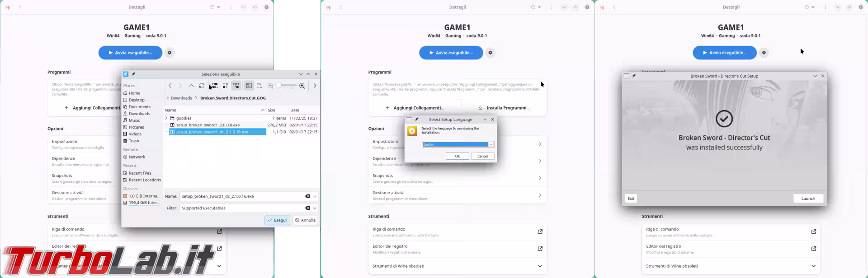Go to parent folder in file dialog toolbar

click(x=191, y=86)
